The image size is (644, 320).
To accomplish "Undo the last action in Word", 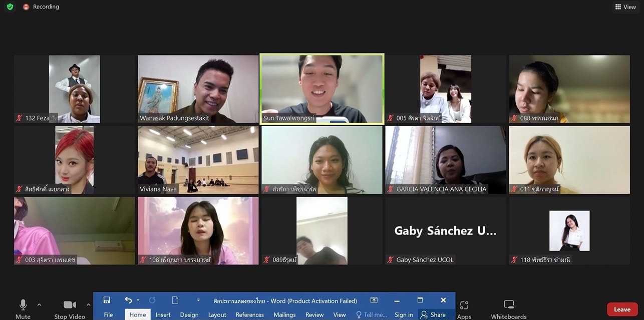I will pos(128,300).
